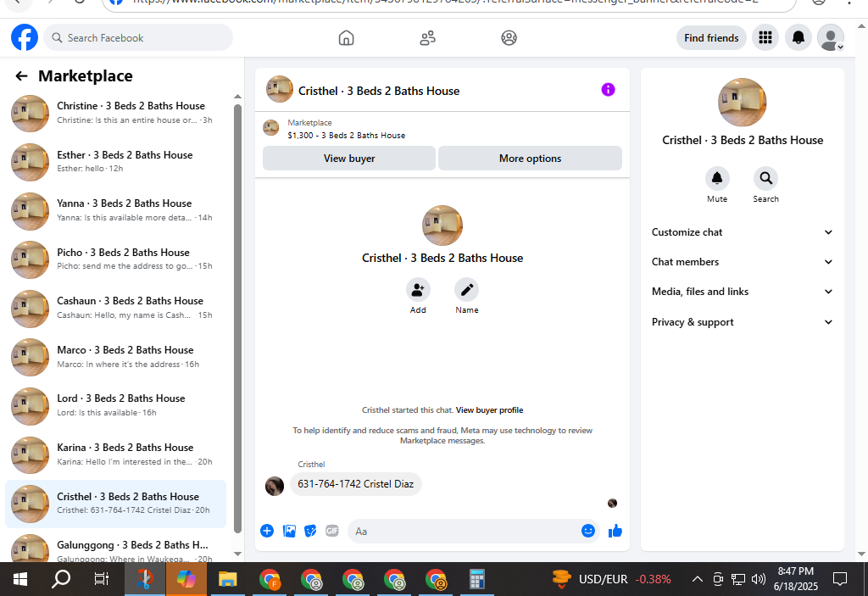Open the View buyer profile link
This screenshot has width=868, height=596.
coord(489,410)
